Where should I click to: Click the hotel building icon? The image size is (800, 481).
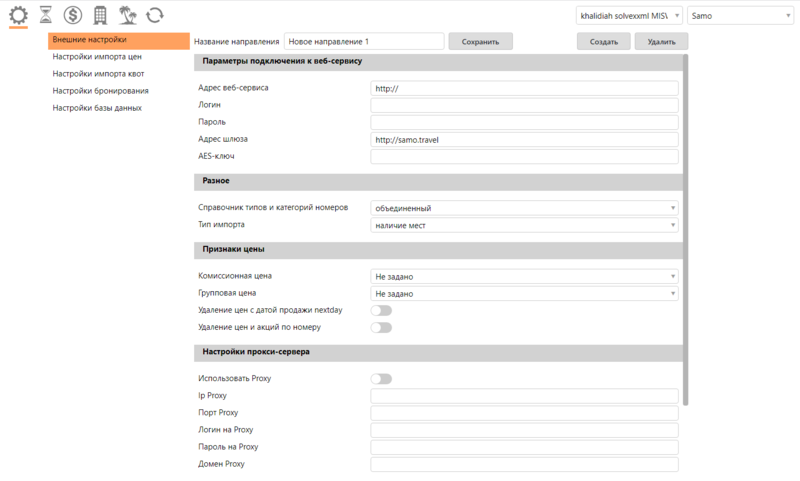click(100, 15)
